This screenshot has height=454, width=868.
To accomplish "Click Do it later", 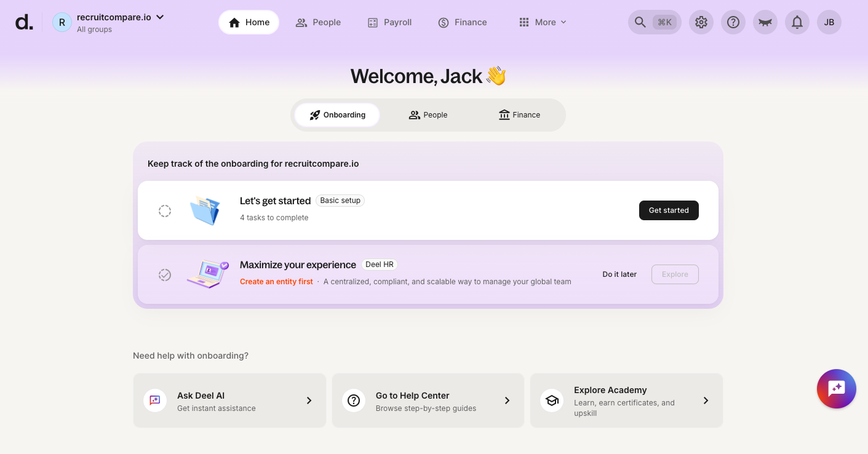I will pos(619,274).
